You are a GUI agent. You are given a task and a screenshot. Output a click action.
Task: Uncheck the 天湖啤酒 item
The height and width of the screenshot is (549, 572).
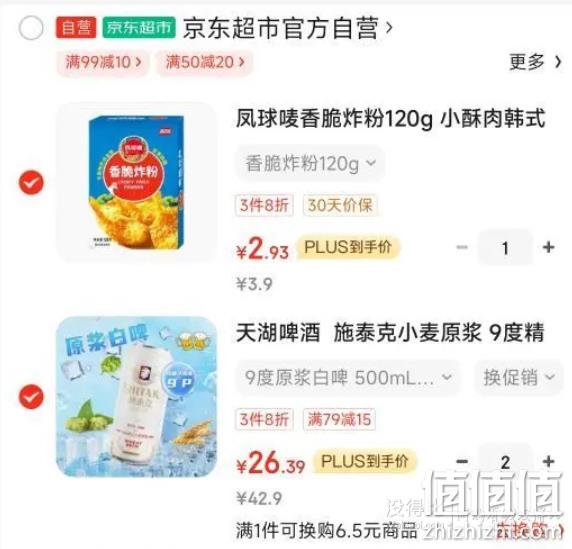coord(31,397)
